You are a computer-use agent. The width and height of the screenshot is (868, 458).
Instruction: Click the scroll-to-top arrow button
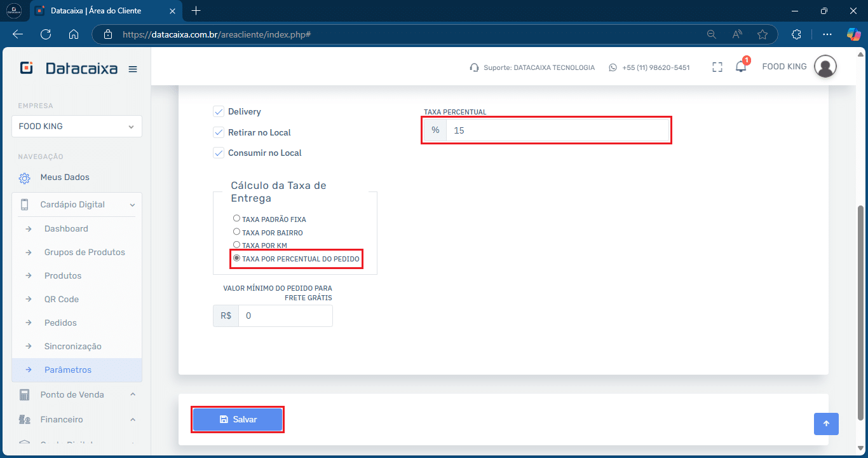826,424
